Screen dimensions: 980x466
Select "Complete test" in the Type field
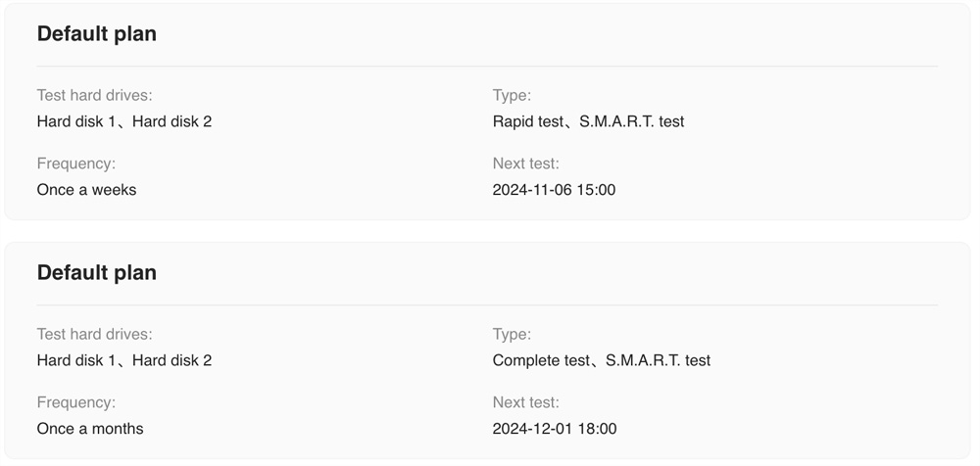[x=540, y=360]
